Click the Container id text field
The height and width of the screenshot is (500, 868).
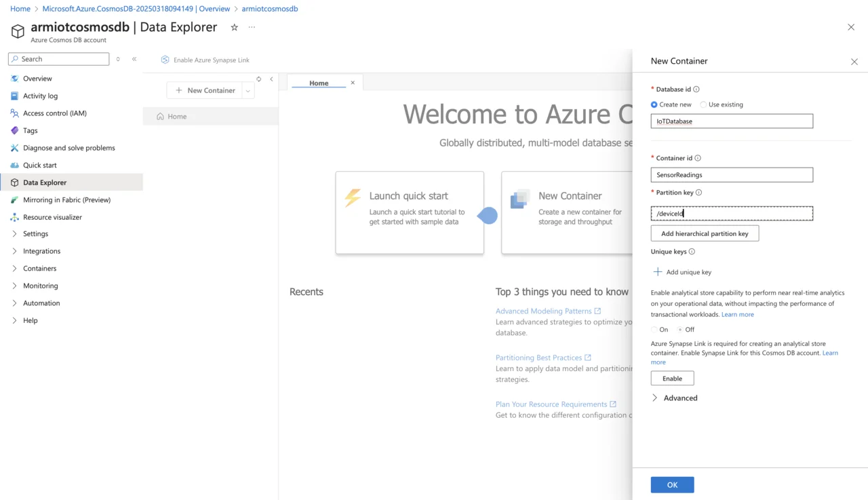tap(732, 175)
